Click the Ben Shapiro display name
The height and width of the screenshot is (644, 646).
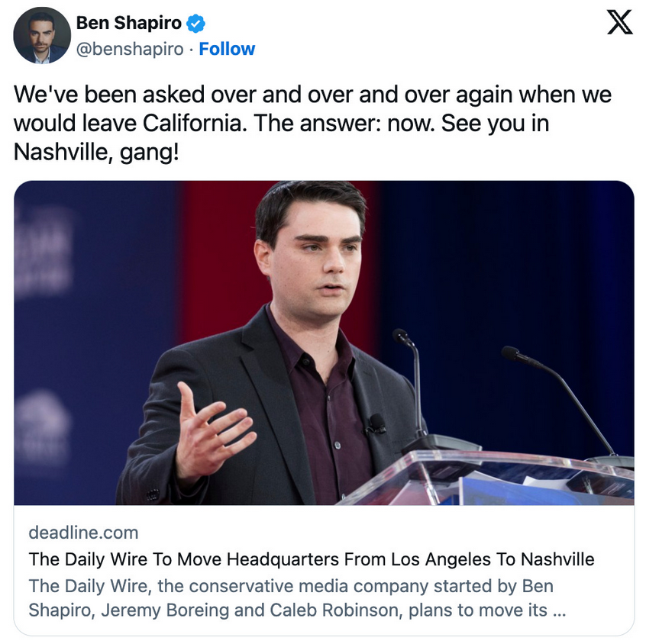coord(128,23)
